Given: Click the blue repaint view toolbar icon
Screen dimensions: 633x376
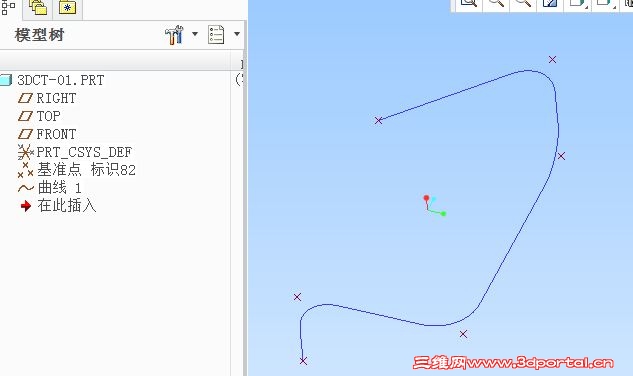Looking at the screenshot, I should tap(550, 3).
